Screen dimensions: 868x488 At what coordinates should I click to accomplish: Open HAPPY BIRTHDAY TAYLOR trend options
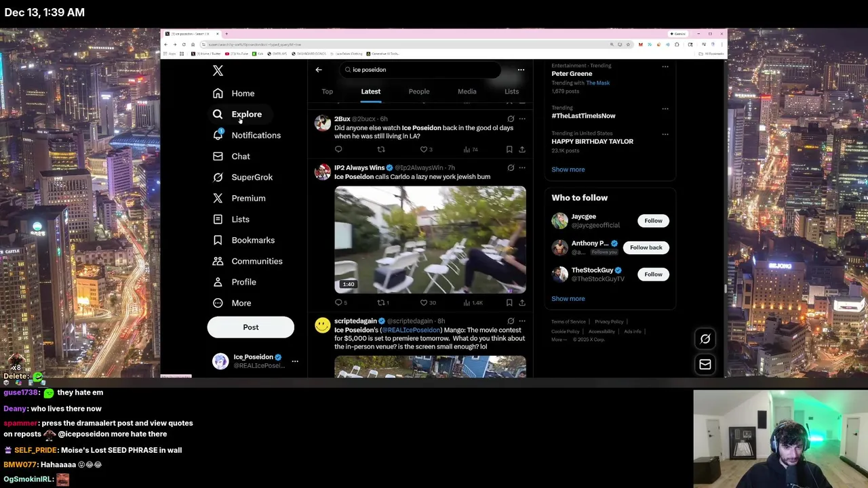coord(665,134)
